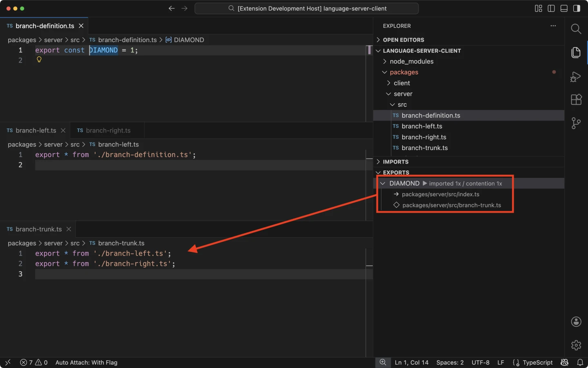Switch to the branch-right.ts tab
Image resolution: width=588 pixels, height=368 pixels.
click(x=108, y=130)
